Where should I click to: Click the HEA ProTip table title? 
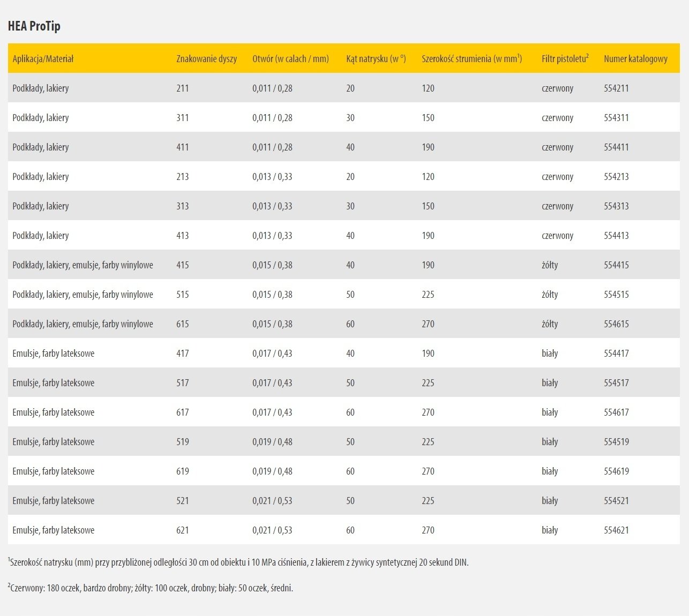pos(34,26)
